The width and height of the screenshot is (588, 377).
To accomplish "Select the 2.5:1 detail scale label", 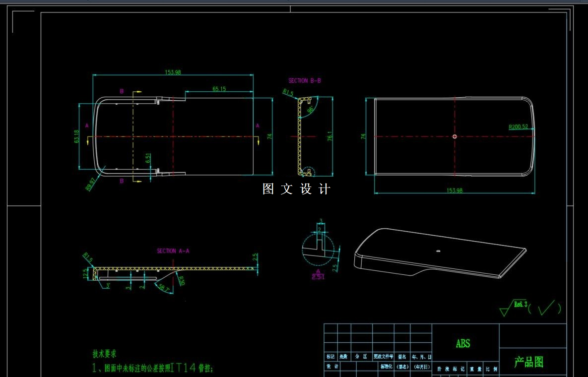I will coord(318,277).
